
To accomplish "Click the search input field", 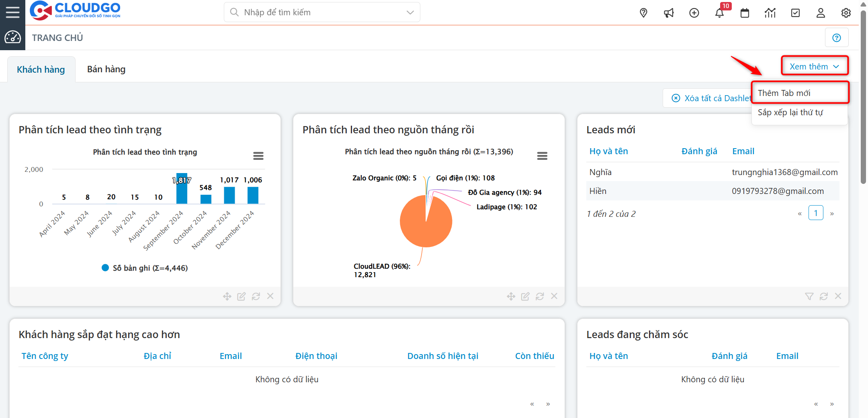I will tap(317, 12).
